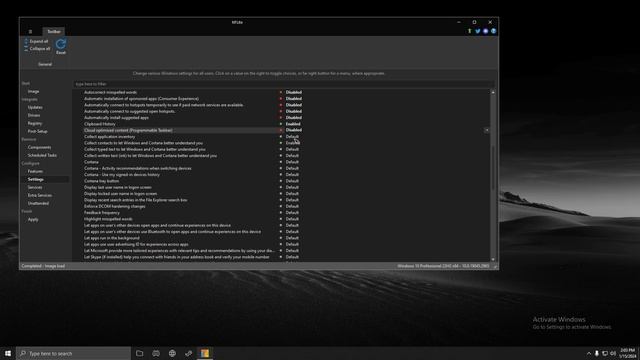Image resolution: width=640 pixels, height=360 pixels.
Task: Select Settings in the sidebar
Action: coord(36,179)
